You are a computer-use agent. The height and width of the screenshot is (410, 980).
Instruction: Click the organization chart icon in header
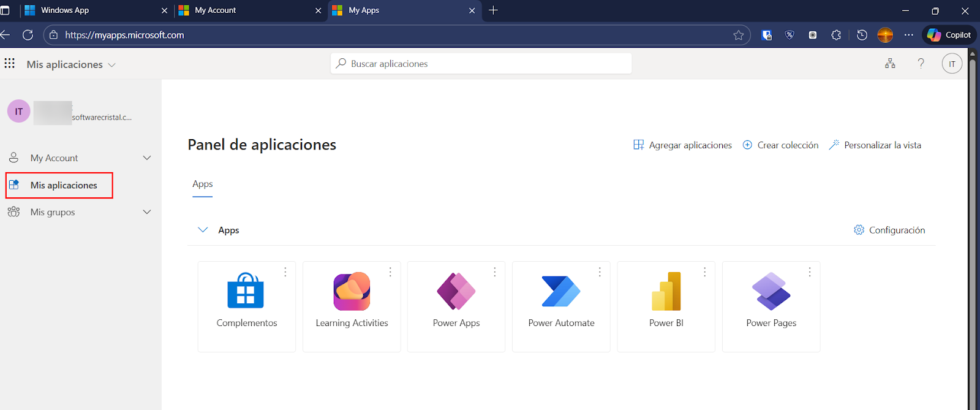pos(890,63)
